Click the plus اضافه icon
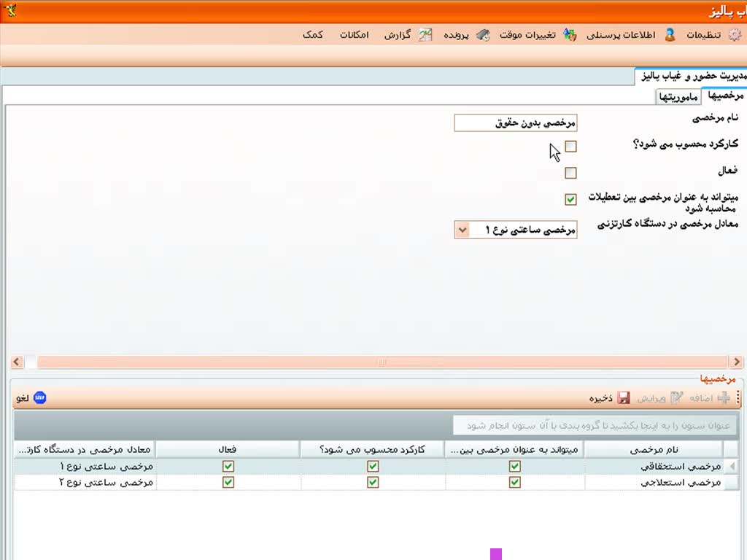 tap(724, 397)
